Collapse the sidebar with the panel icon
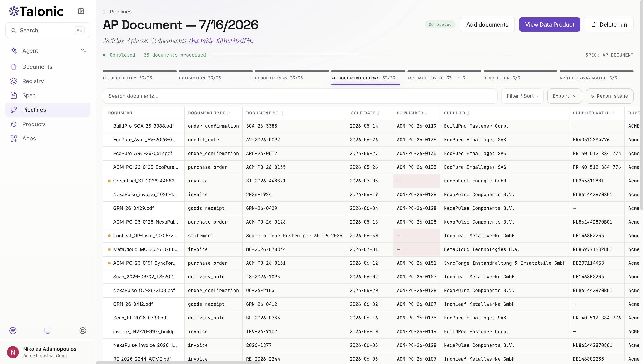The height and width of the screenshot is (364, 643). pyautogui.click(x=81, y=11)
